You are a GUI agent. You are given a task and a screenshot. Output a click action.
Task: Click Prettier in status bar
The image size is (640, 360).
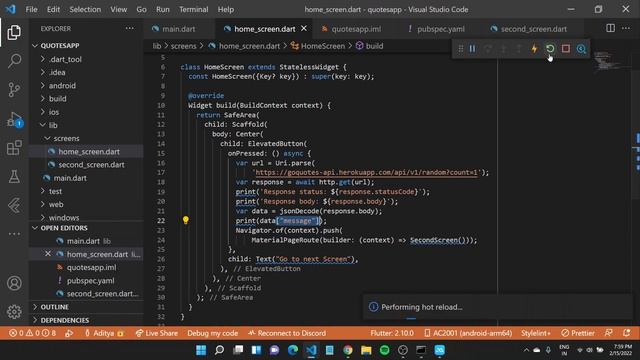(x=578, y=333)
